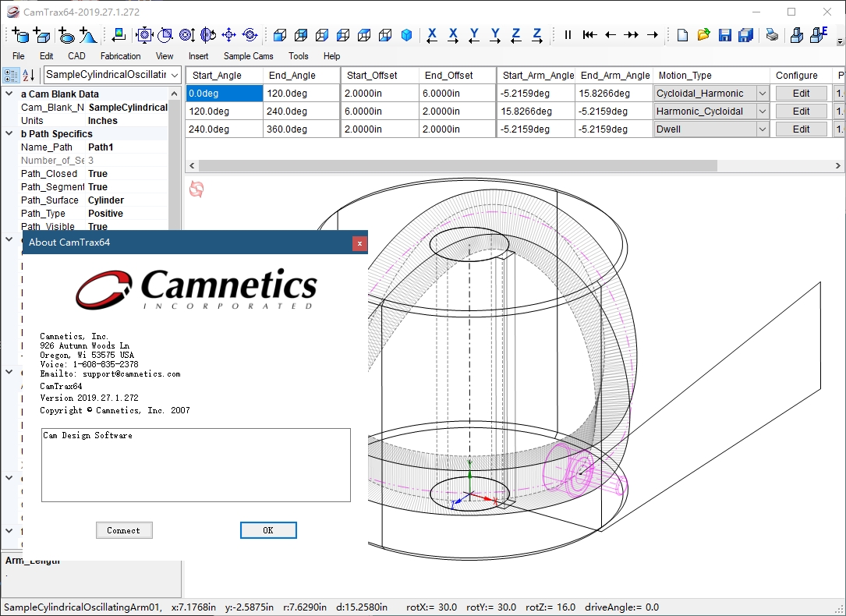
Task: Click OK in the About dialog
Action: click(268, 530)
